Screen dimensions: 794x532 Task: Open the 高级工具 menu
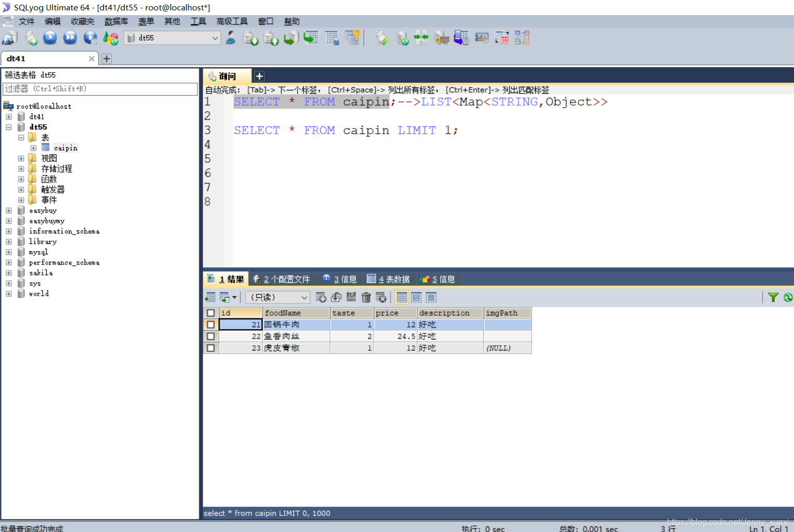click(x=232, y=21)
